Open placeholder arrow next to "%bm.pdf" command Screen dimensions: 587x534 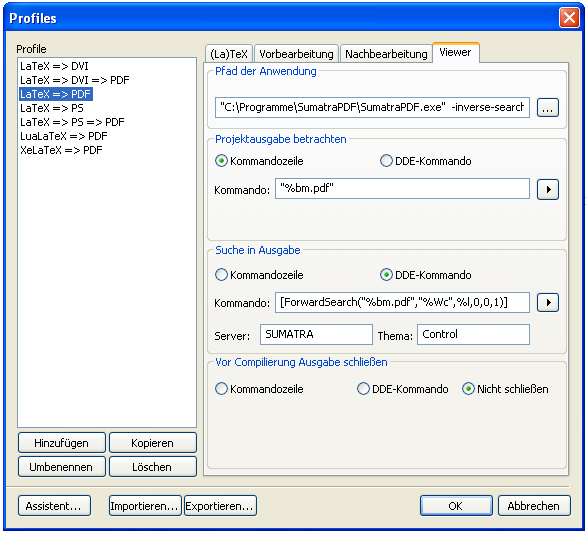[548, 189]
